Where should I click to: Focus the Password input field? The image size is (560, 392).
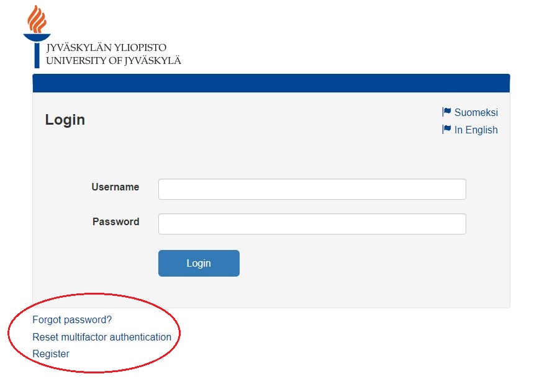(312, 224)
